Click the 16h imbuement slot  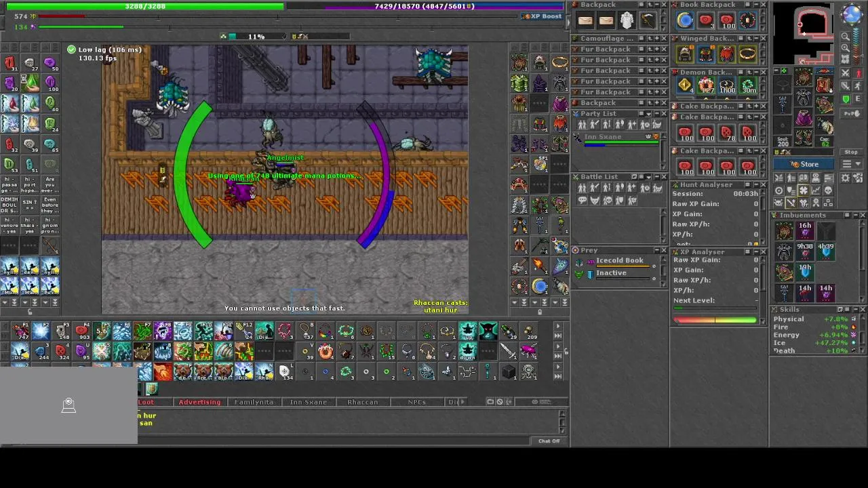tap(805, 231)
